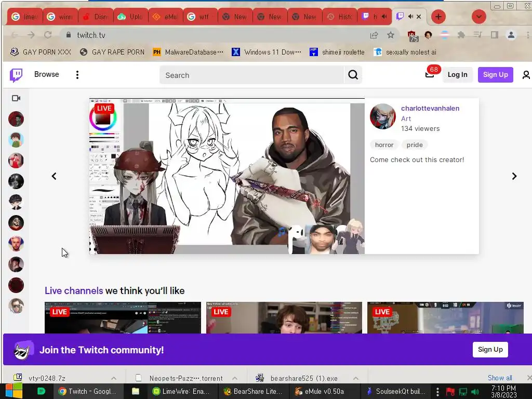Open the Windows 11 Download bookmark
The width and height of the screenshot is (532, 399).
point(267,52)
